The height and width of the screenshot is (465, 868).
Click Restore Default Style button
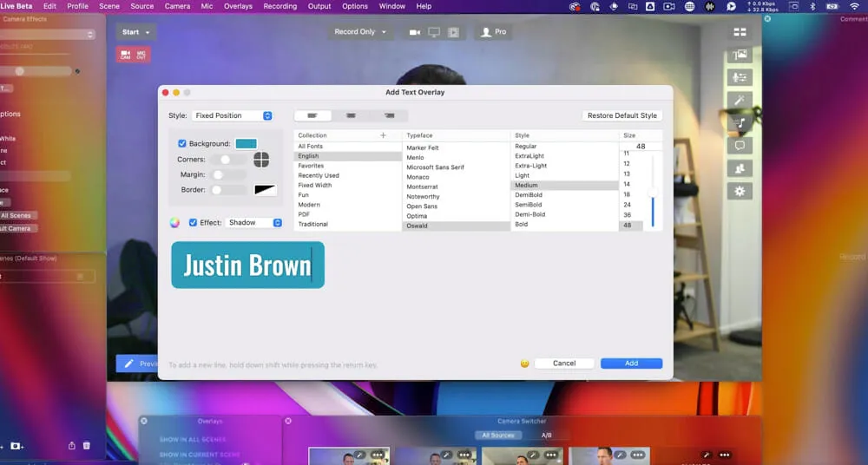pos(621,115)
